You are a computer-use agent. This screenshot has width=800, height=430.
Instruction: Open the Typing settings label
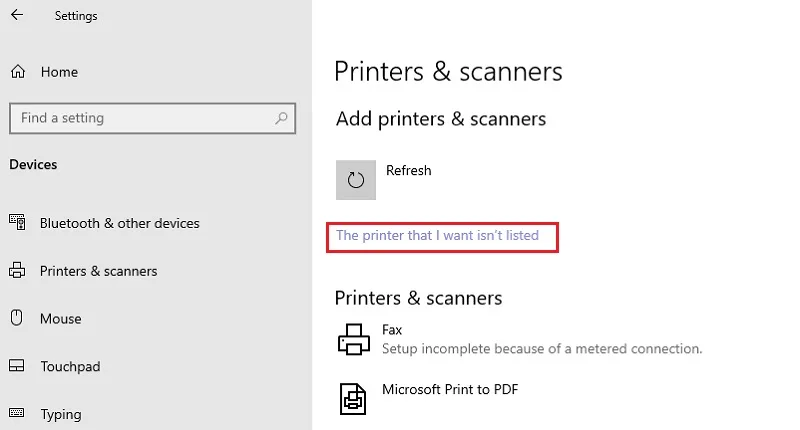click(61, 414)
